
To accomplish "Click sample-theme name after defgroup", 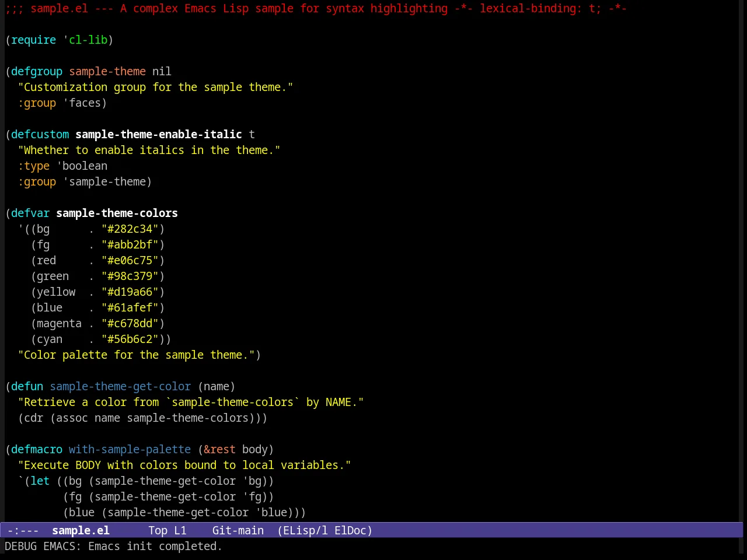I will (x=107, y=71).
